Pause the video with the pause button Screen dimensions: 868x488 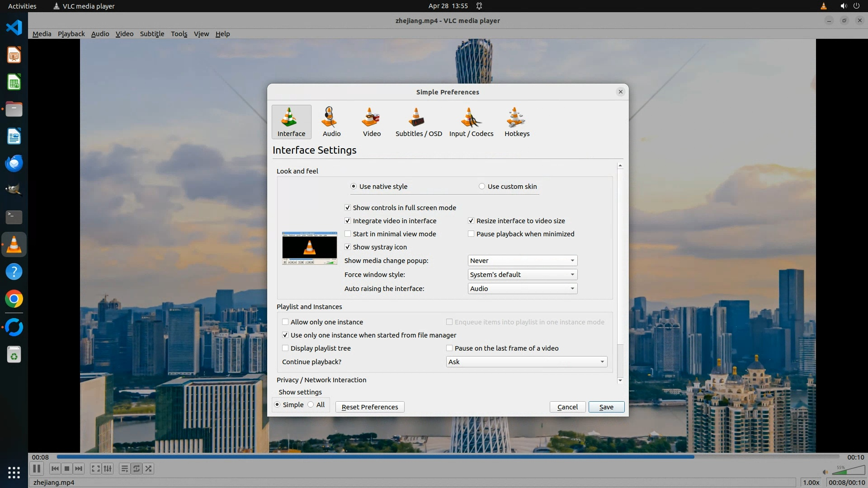point(37,469)
